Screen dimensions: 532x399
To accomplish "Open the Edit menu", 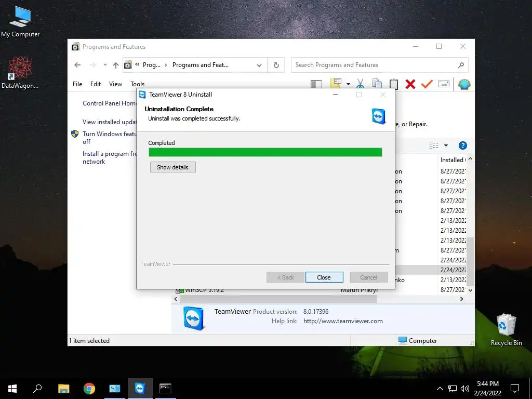I will tap(96, 84).
